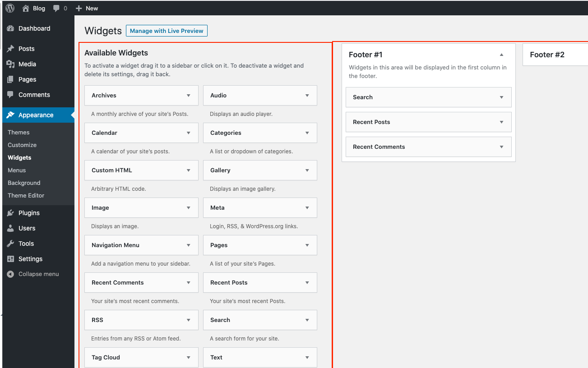Open the Media library icon
588x368 pixels.
click(x=10, y=64)
